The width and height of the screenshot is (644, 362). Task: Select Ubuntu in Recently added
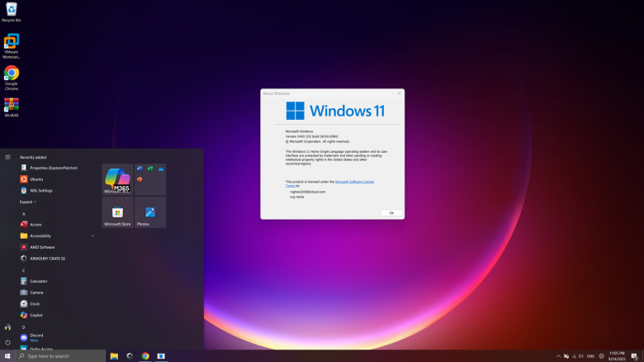(37, 179)
